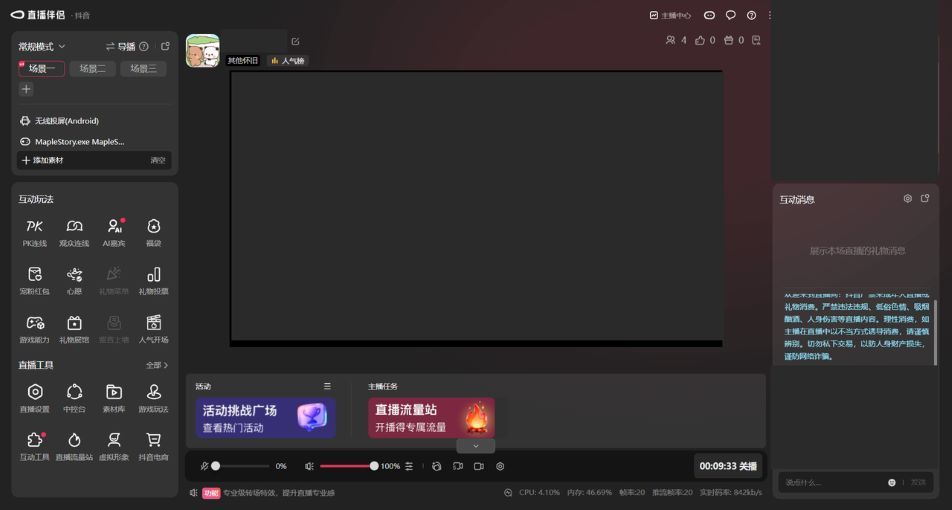Click the 人气榜 ranking tag
This screenshot has height=510, width=952.
pos(288,61)
